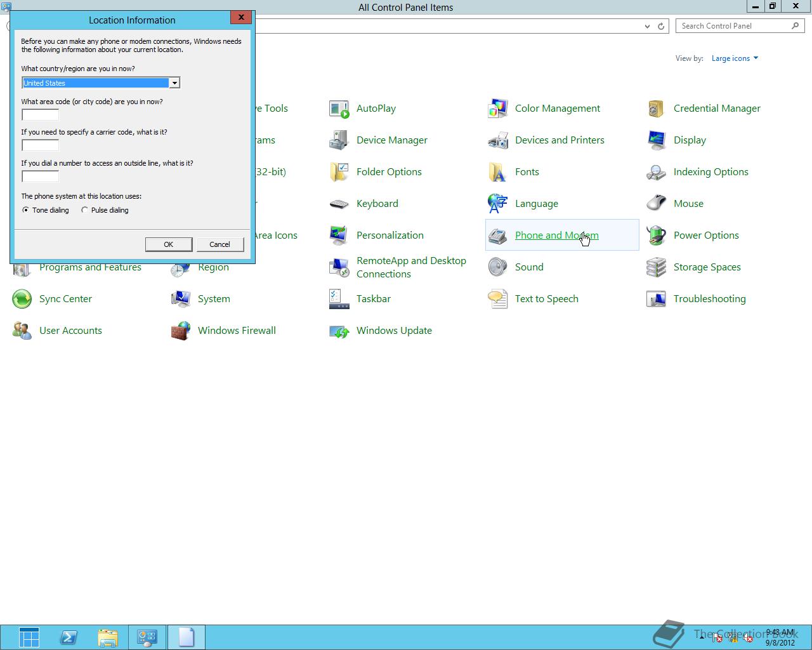Click the Devices and Printers icon
The image size is (812, 650).
coord(498,140)
